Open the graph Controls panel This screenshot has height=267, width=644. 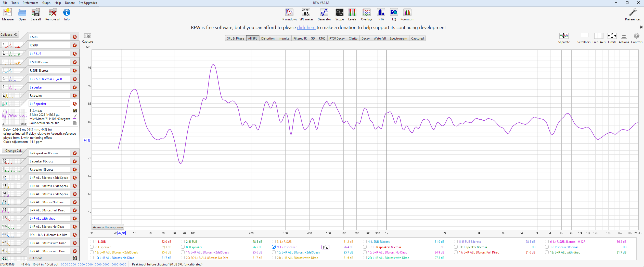coord(636,38)
